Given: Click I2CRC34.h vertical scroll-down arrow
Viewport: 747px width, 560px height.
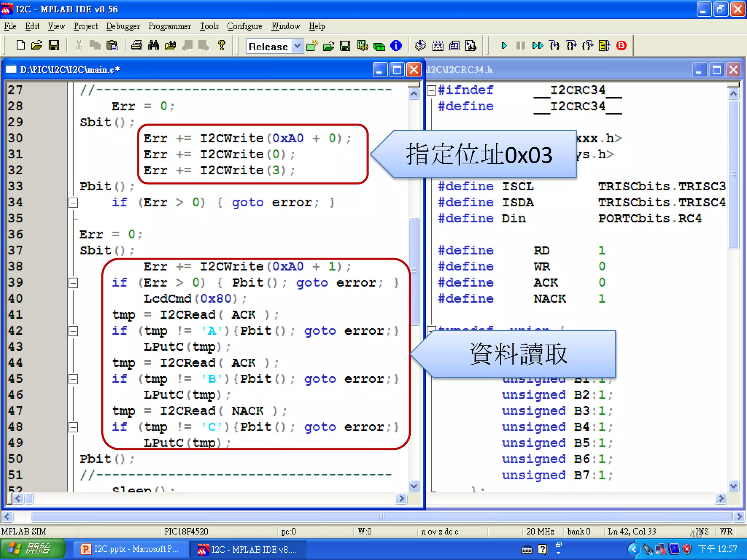Looking at the screenshot, I should click(x=734, y=486).
